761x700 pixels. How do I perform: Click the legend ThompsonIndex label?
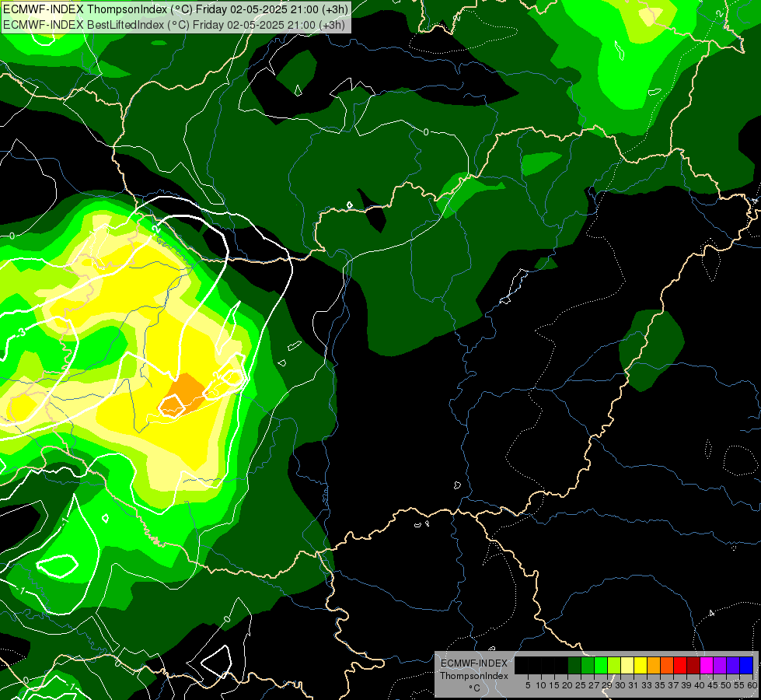point(474,676)
